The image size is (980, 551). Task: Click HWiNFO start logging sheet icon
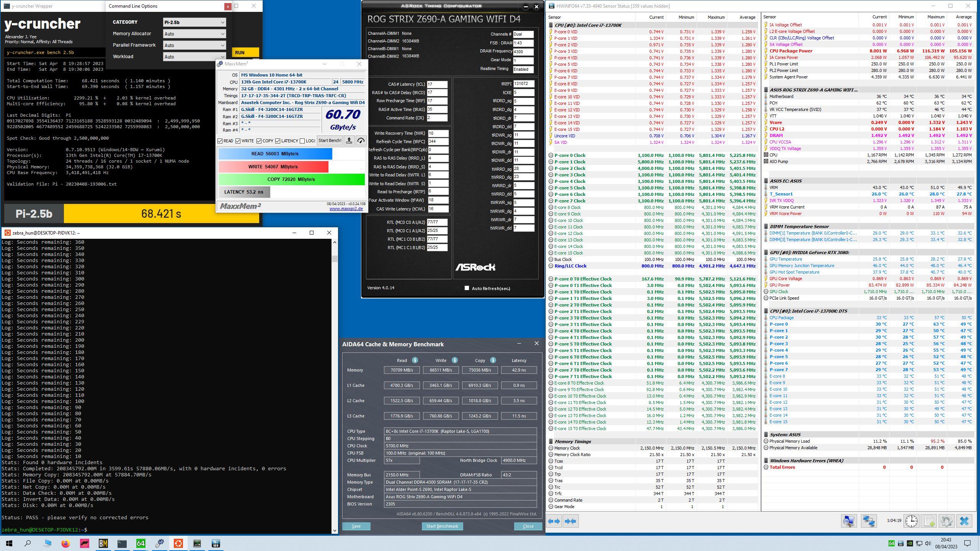coord(929,521)
